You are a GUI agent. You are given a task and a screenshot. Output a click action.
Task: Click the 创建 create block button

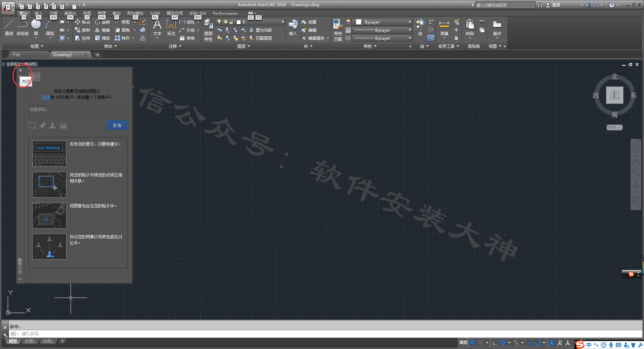point(309,22)
